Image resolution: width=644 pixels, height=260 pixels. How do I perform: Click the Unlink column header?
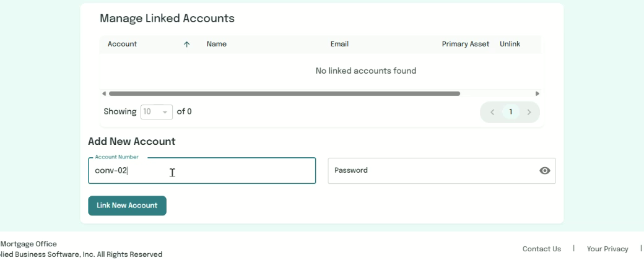click(x=510, y=45)
